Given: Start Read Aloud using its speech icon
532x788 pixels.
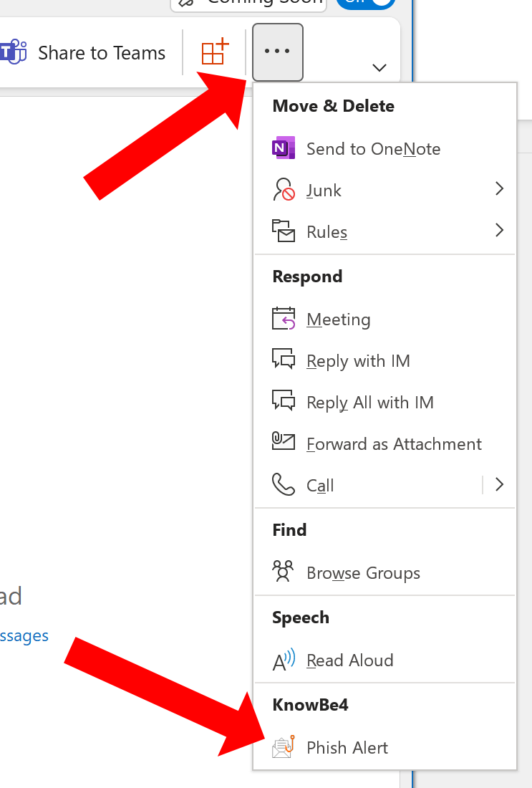Looking at the screenshot, I should pyautogui.click(x=284, y=658).
